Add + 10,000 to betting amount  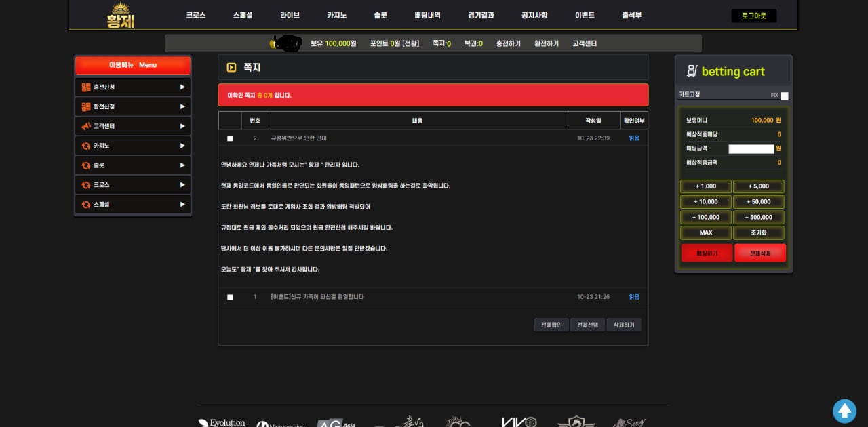705,201
